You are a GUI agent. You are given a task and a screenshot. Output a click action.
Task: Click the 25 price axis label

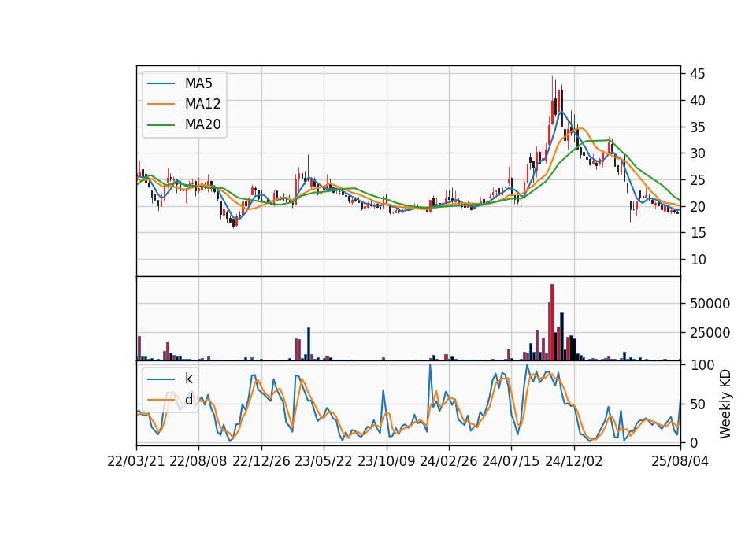coord(698,180)
